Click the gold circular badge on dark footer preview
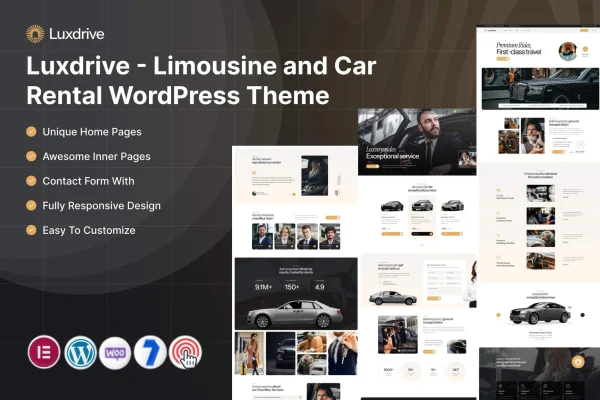The image size is (600, 400). (x=578, y=362)
